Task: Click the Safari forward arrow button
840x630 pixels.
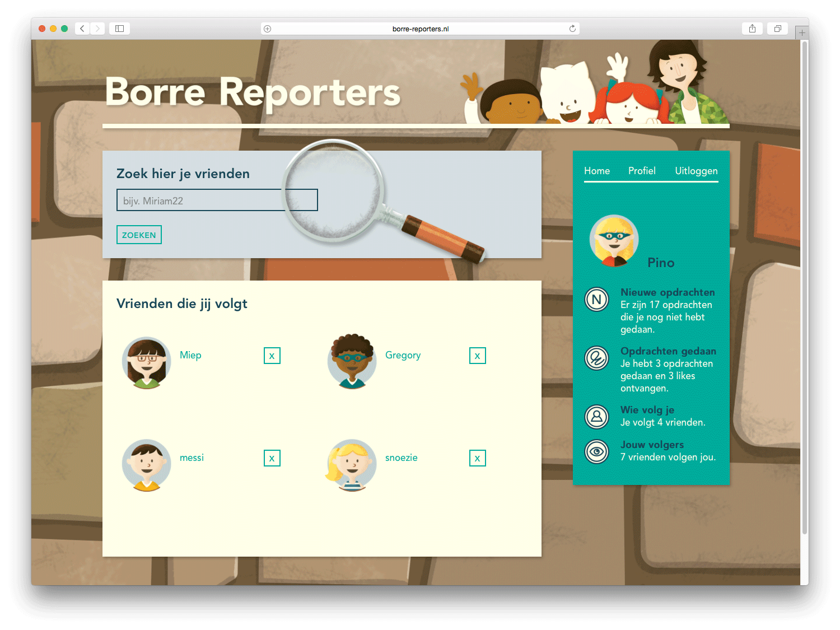Action: pos(97,29)
